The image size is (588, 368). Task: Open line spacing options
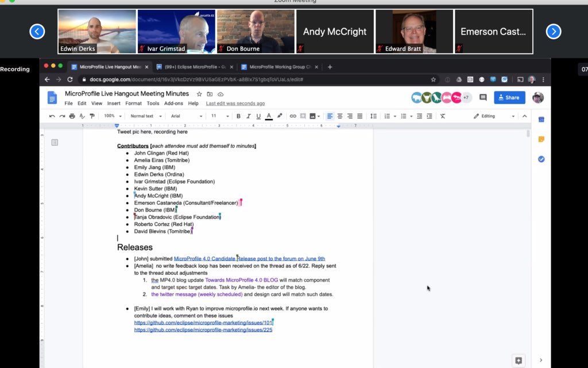click(x=373, y=116)
